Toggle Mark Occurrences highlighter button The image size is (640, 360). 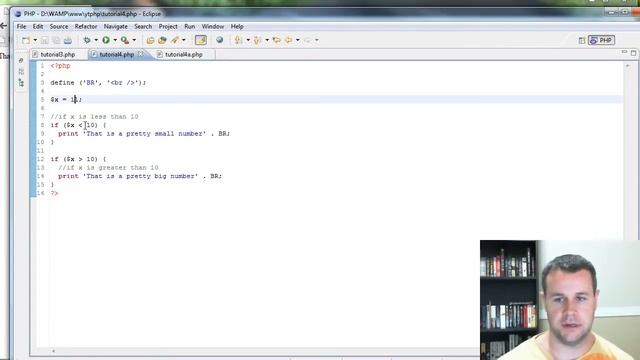(201, 40)
